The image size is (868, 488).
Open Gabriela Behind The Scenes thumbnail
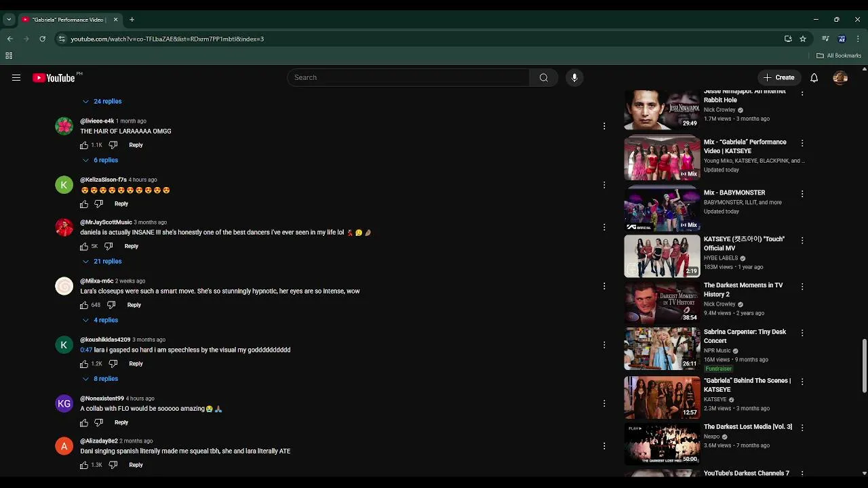(x=662, y=398)
